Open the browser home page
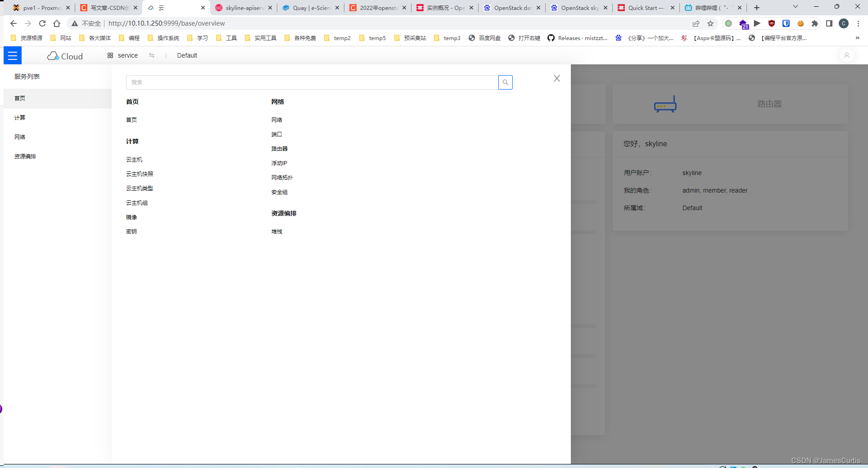 pyautogui.click(x=57, y=23)
